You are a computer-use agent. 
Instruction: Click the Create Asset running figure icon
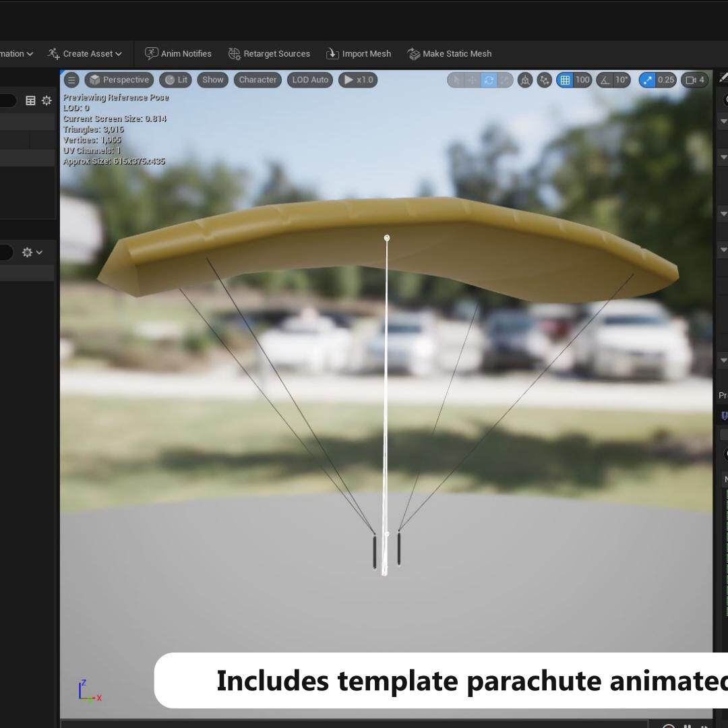pyautogui.click(x=53, y=54)
